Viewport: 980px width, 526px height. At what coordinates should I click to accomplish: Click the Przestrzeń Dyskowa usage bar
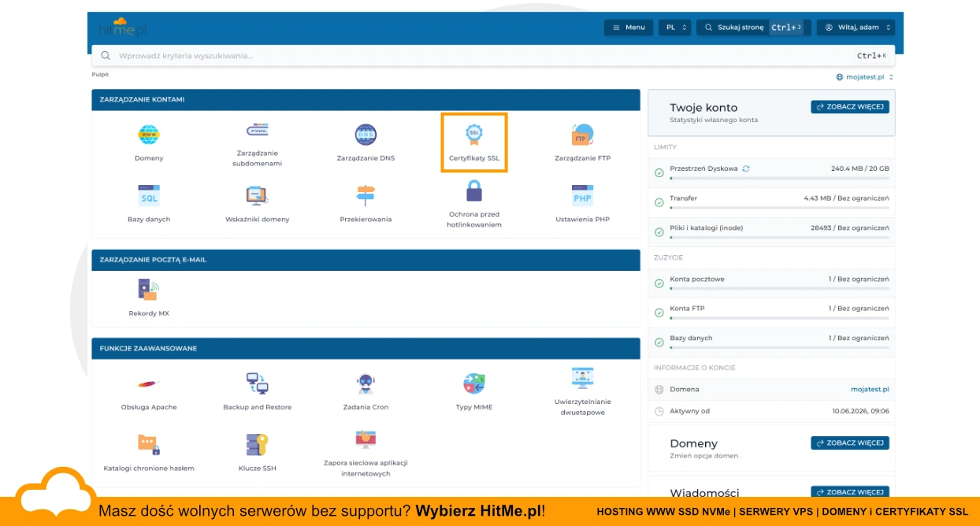tap(779, 179)
